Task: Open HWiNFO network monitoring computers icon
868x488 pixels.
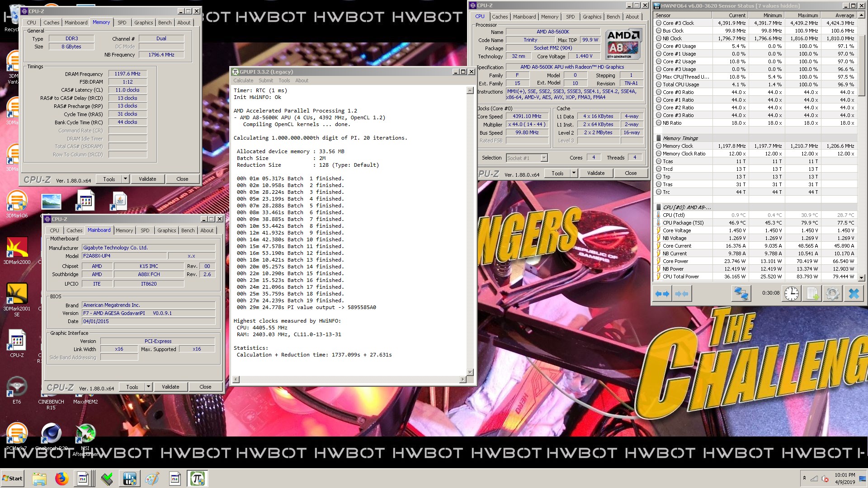Action: (x=741, y=293)
